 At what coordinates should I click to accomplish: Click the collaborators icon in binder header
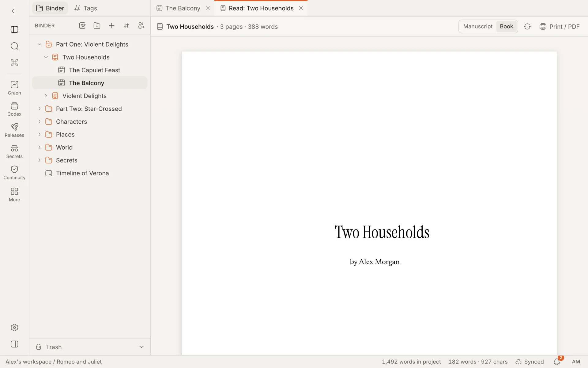click(141, 26)
